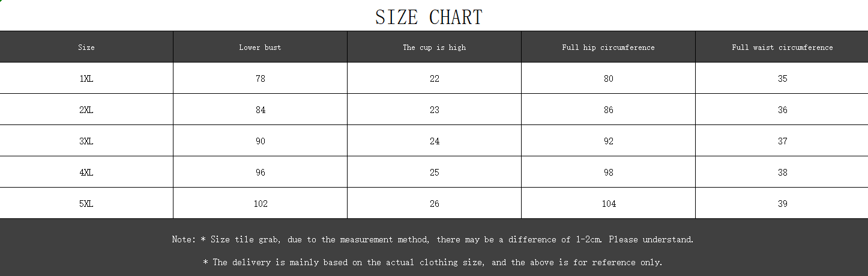This screenshot has height=276, width=868.
Task: Click the 4XL size cell
Action: [x=86, y=173]
